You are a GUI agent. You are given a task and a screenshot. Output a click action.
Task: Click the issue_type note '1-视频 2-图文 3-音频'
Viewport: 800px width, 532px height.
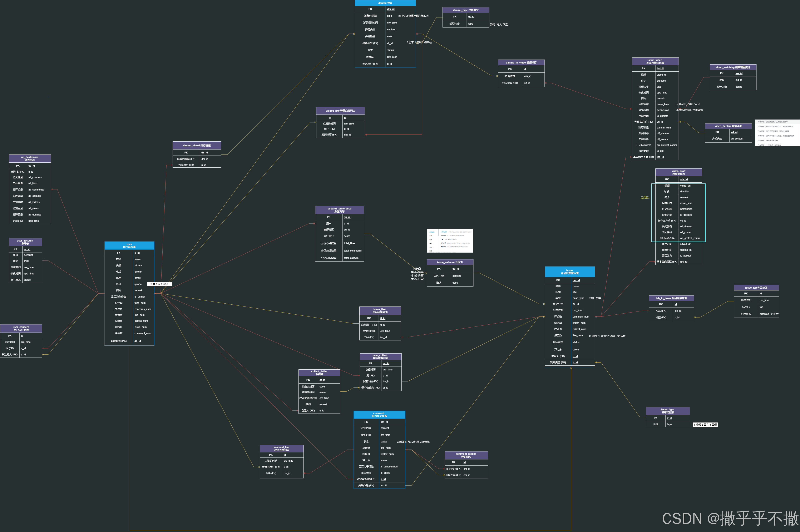click(705, 425)
